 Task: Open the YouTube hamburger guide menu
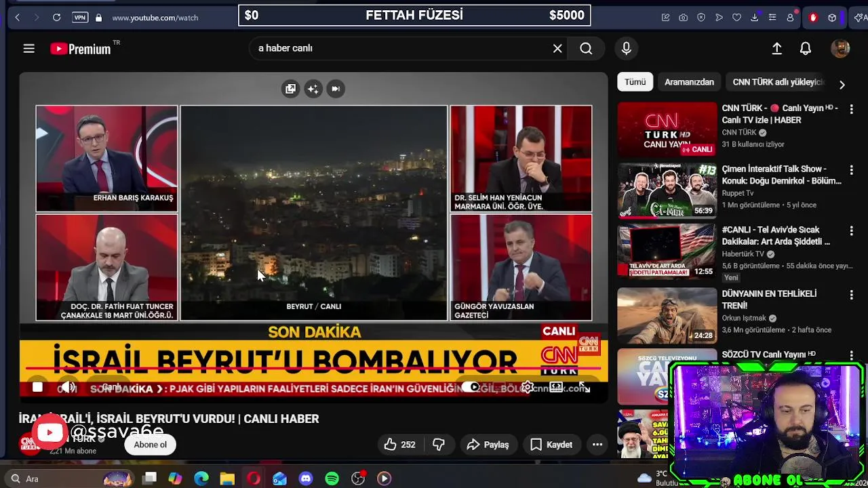[28, 48]
